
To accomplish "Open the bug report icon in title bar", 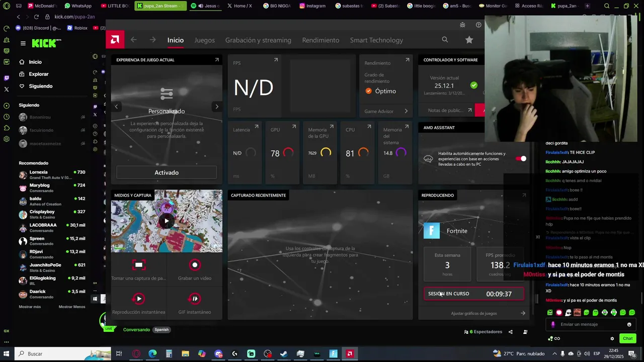I will pos(462,25).
